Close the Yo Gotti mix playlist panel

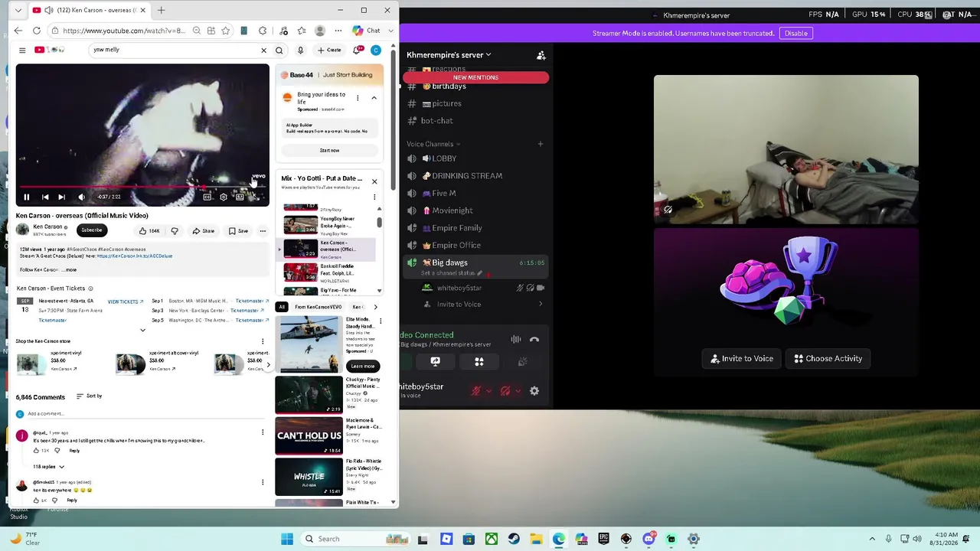pos(374,181)
